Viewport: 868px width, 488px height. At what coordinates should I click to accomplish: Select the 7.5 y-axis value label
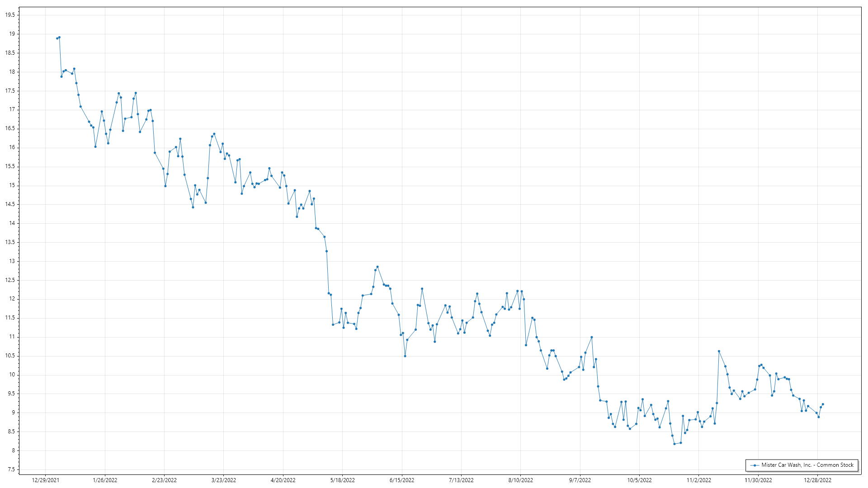click(11, 469)
